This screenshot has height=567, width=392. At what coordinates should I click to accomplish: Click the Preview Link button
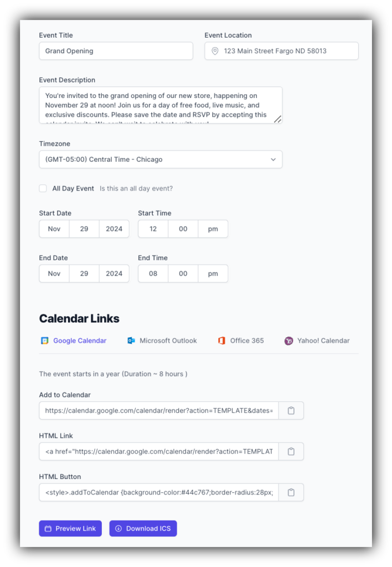70,528
